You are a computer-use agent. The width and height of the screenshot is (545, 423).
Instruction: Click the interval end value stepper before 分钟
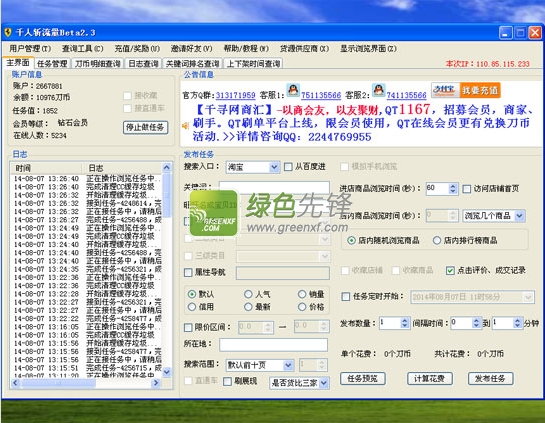click(517, 323)
